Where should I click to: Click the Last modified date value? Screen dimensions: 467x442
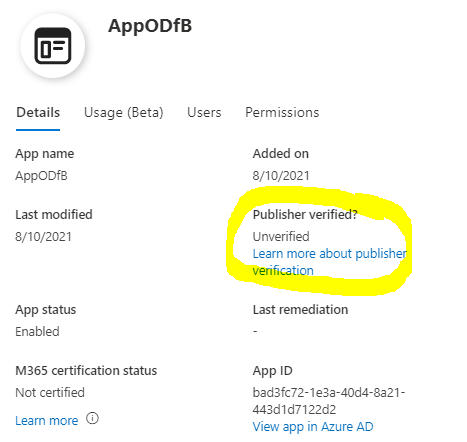[43, 237]
